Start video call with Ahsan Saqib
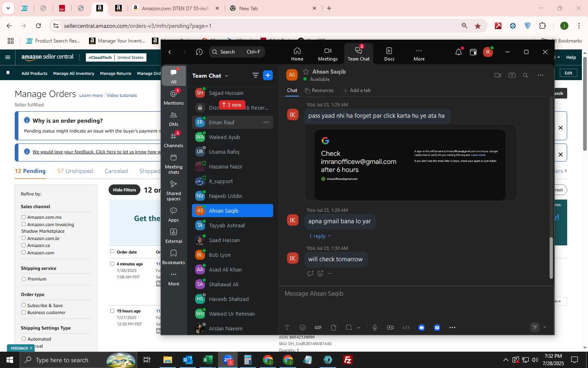Image resolution: width=588 pixels, height=368 pixels. tap(497, 75)
